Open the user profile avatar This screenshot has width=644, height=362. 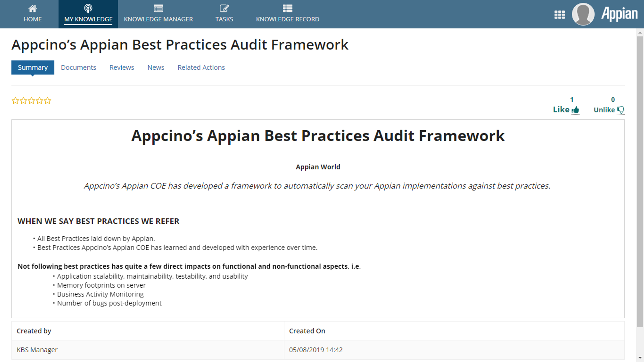click(x=583, y=14)
